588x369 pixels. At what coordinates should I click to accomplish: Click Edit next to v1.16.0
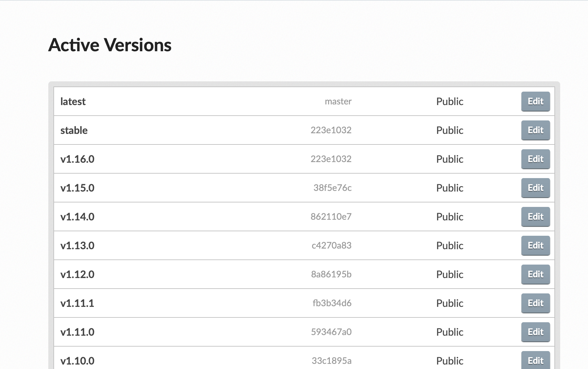click(535, 159)
